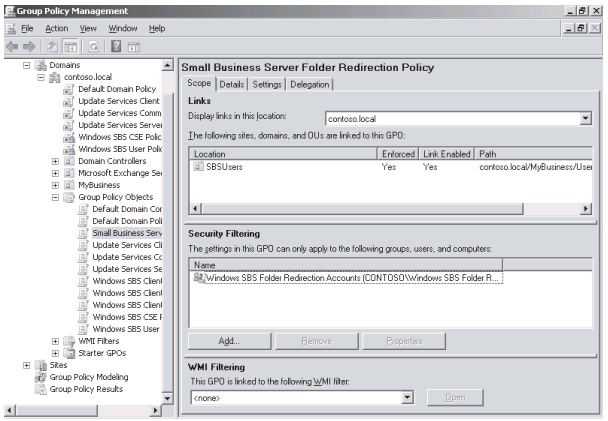This screenshot has width=608, height=421.
Task: Select the Windows SBS Folder Redirection Accounts entry
Action: [352, 278]
